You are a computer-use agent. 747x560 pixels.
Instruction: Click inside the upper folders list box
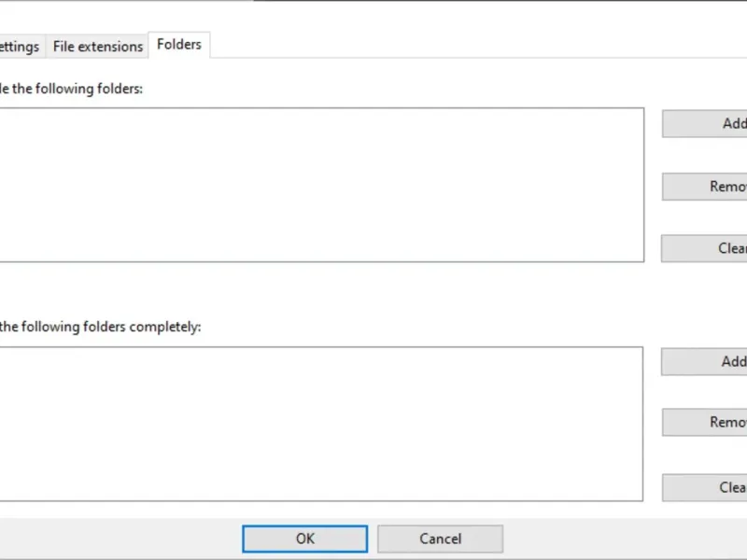point(317,185)
